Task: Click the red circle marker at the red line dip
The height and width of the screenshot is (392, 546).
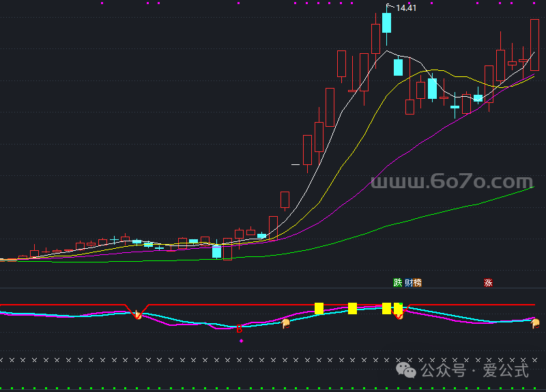Action: tap(137, 314)
